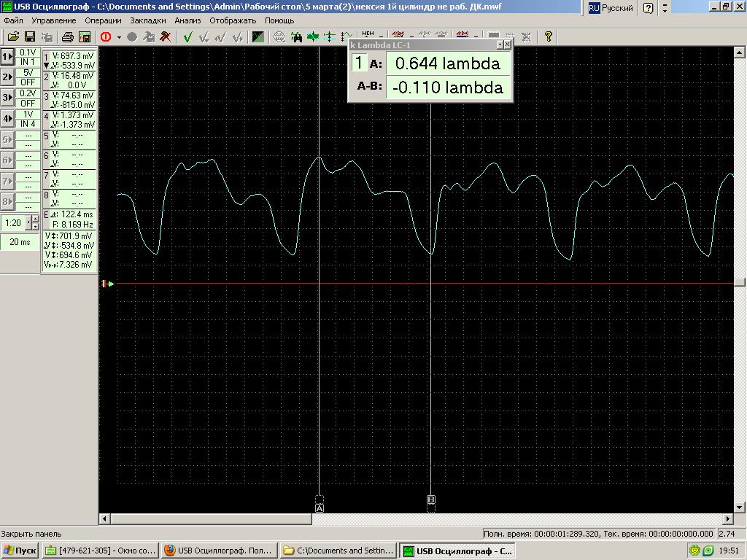Click the round gauge magnifier icon
The width and height of the screenshot is (747, 560).
[x=279, y=36]
